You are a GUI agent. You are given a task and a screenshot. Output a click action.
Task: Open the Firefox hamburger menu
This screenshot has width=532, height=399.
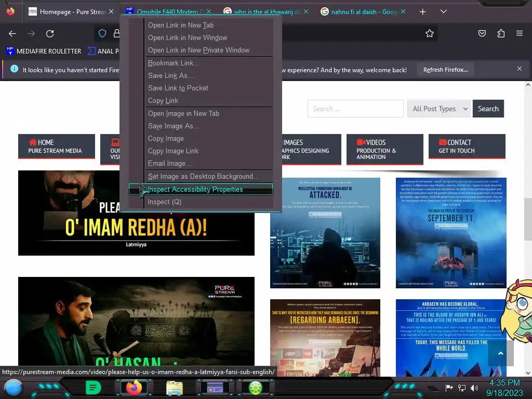520,33
